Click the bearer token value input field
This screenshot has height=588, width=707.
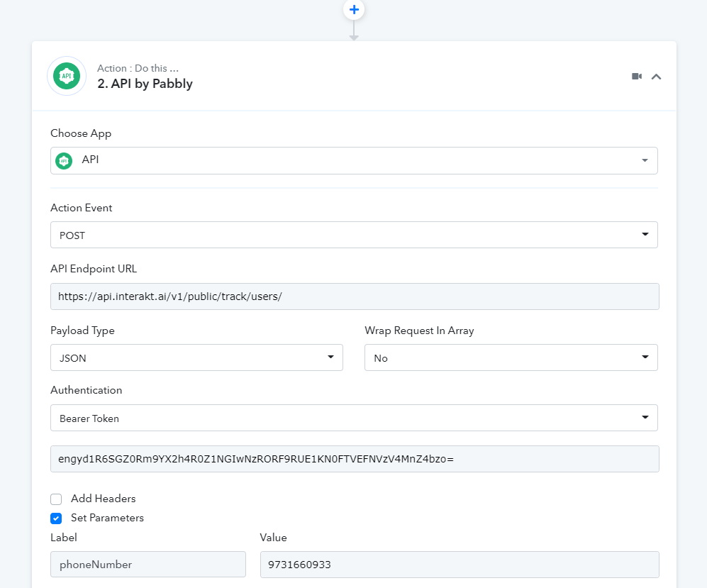355,459
